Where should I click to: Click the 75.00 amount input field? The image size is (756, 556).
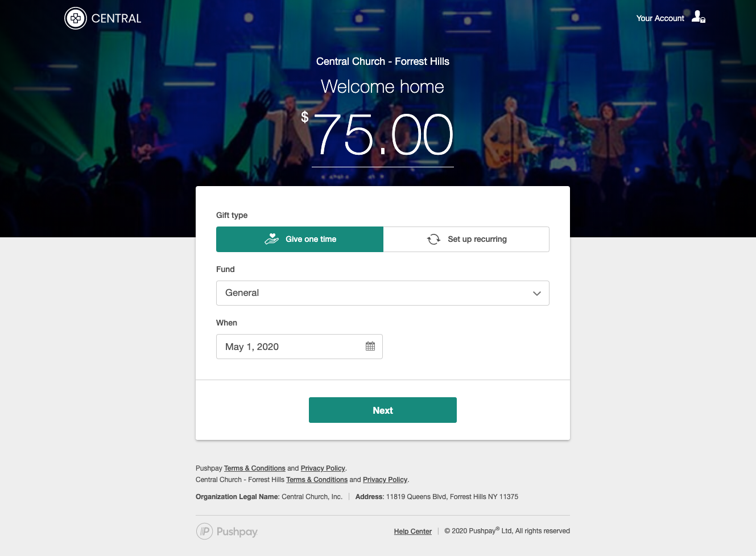383,135
